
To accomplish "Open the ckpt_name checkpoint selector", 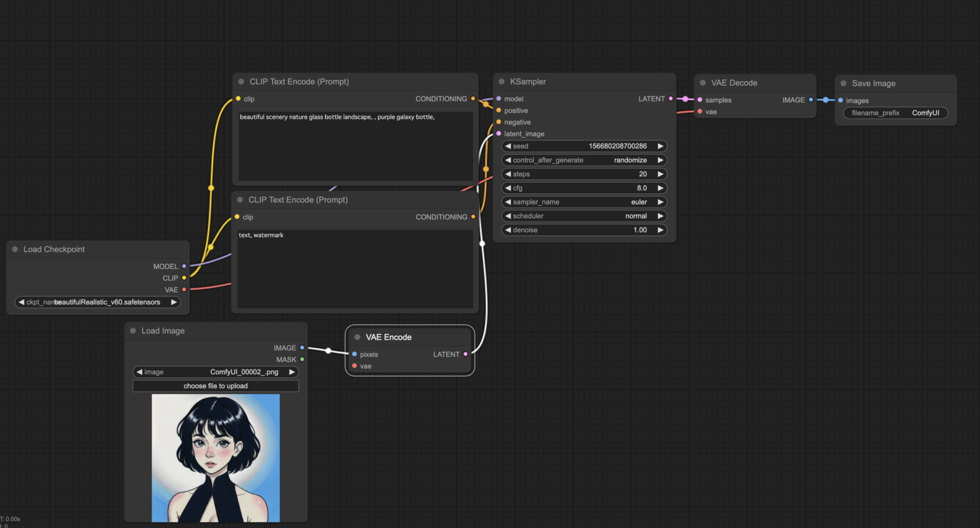I will pyautogui.click(x=98, y=302).
